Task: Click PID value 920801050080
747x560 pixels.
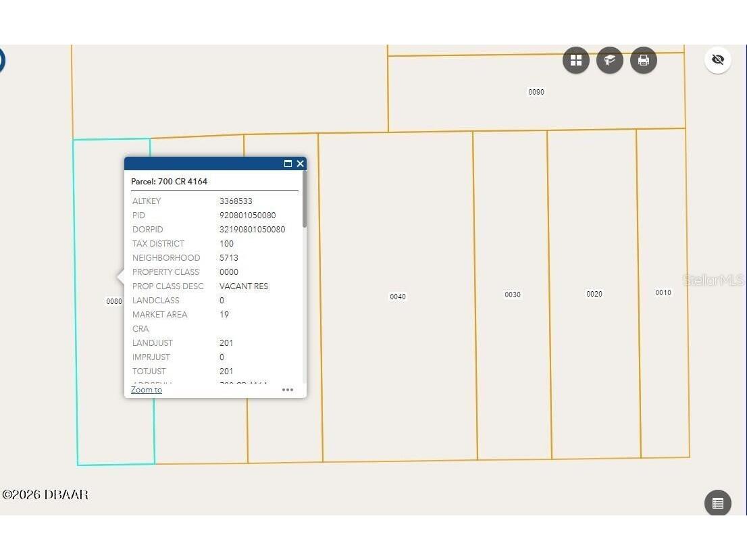Action: pos(247,215)
